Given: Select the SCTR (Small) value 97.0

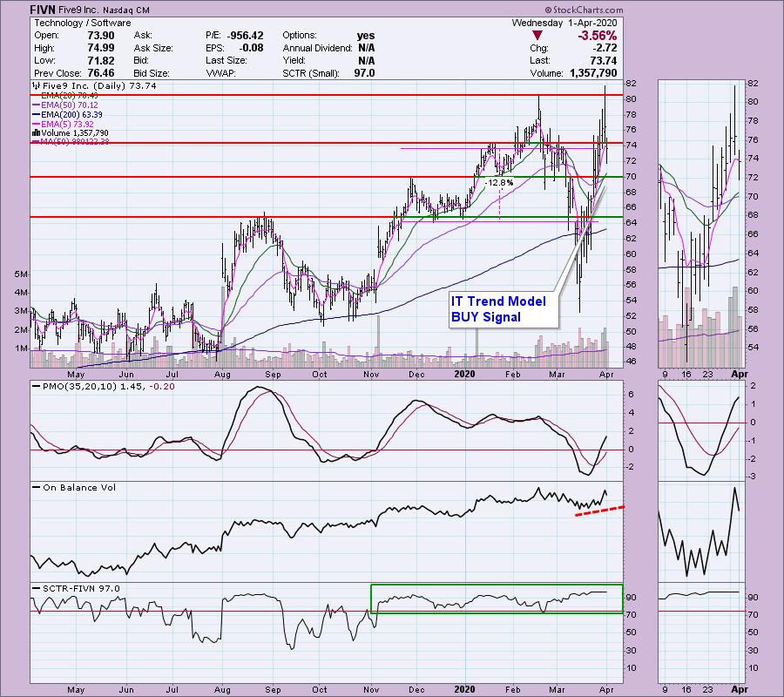Looking at the screenshot, I should tap(364, 73).
